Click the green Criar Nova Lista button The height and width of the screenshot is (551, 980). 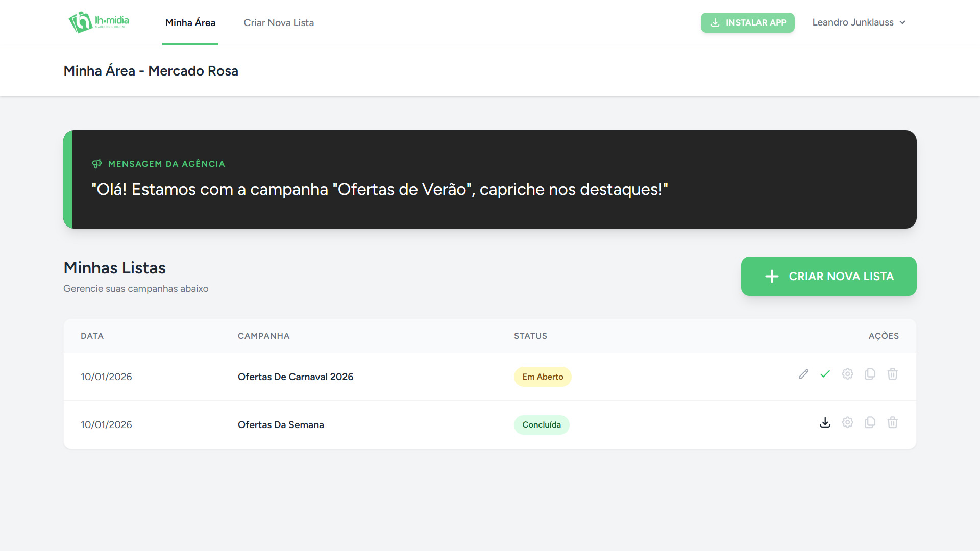[x=828, y=276]
